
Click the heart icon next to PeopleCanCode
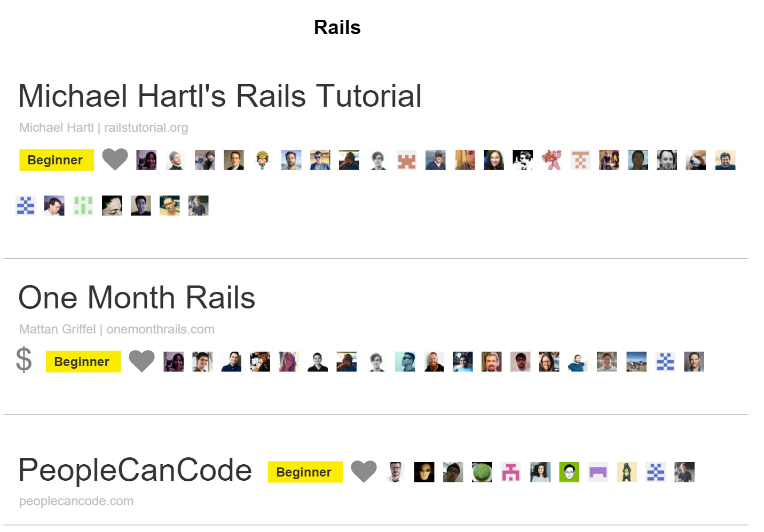[x=364, y=471]
